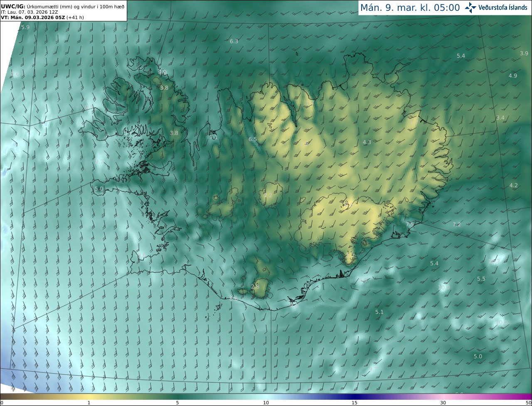Click the 0 tick on color scale
Viewport: 532px width, 406px height.
pyautogui.click(x=1, y=403)
